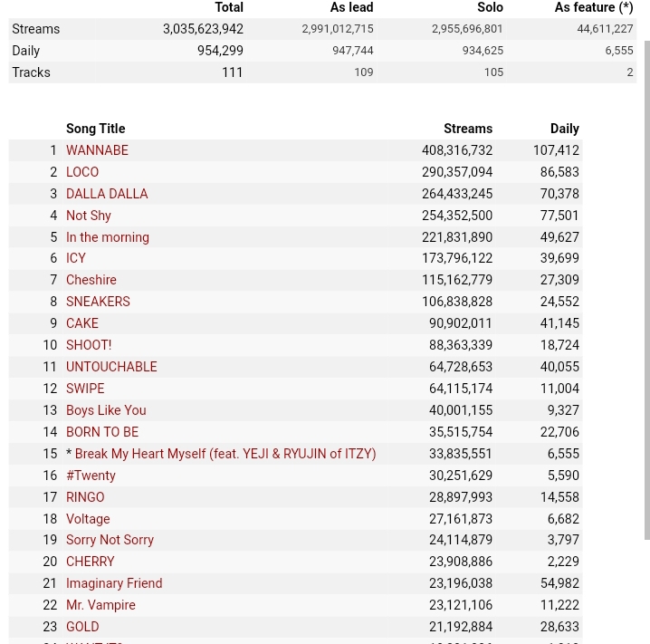This screenshot has width=650, height=644.
Task: Open the WANNABE song link
Action: point(97,150)
